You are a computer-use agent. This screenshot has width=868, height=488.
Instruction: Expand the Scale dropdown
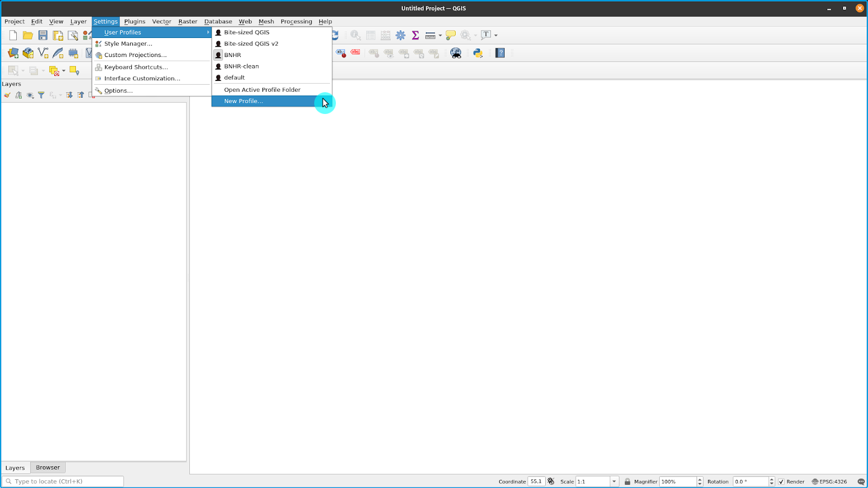614,481
